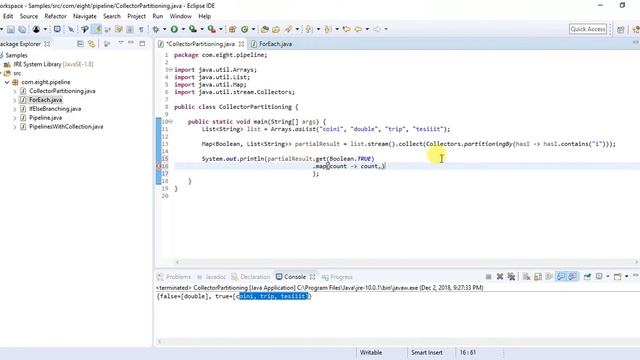The image size is (640, 360).
Task: Click the Forward navigation arrow icon
Action: [x=377, y=29]
